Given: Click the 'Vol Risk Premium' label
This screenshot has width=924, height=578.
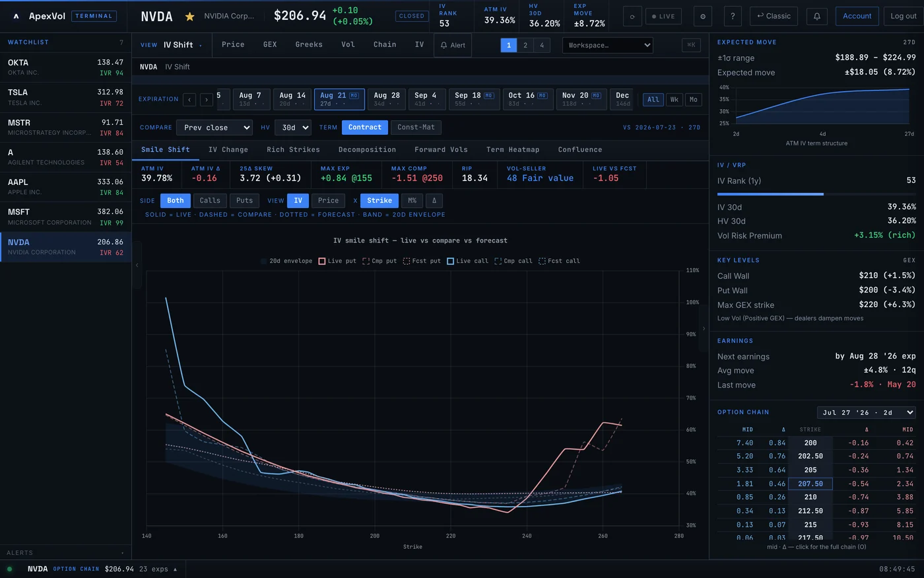Looking at the screenshot, I should 750,236.
